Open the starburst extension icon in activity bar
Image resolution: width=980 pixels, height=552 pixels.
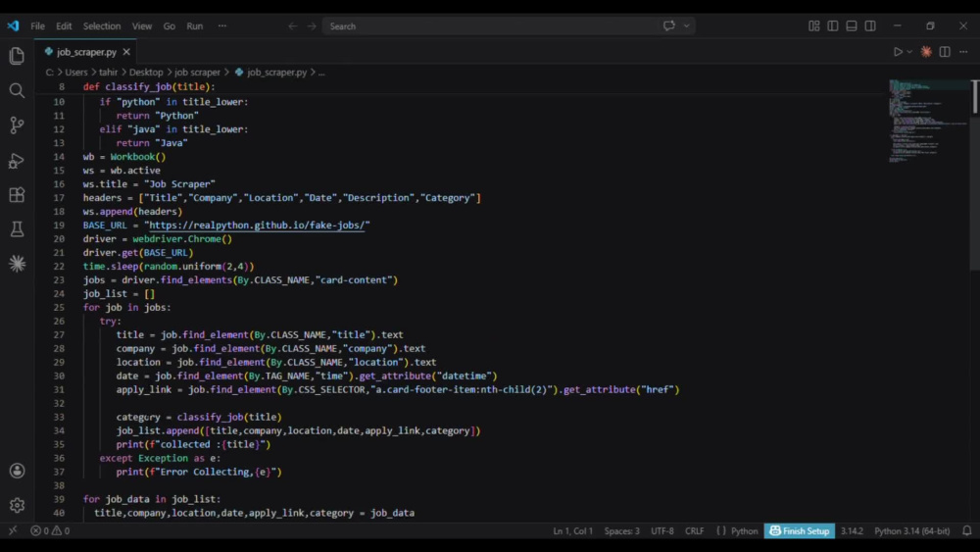coord(17,263)
